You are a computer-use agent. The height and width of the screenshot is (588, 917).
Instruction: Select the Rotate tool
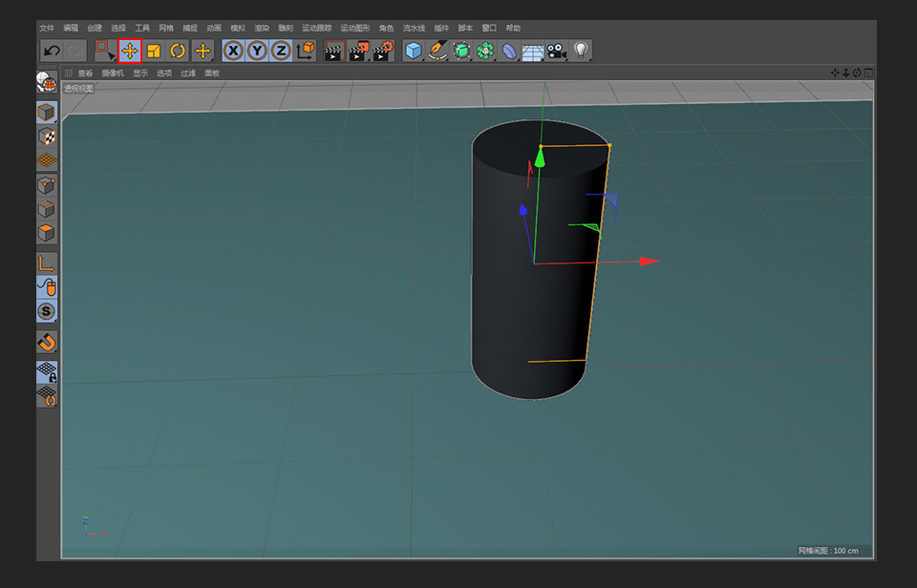coord(178,52)
